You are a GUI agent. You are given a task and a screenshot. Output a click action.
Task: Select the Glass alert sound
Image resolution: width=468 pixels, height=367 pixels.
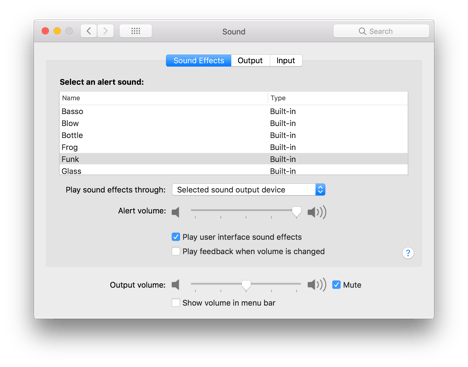[x=234, y=170]
